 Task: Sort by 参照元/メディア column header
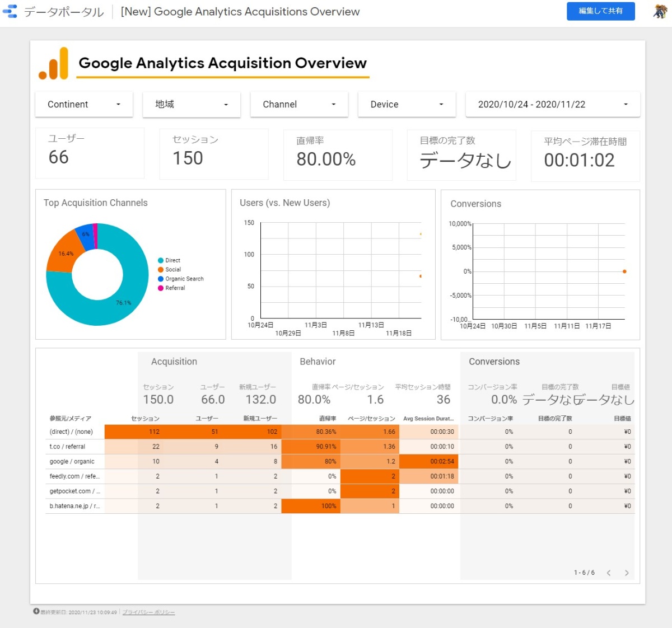70,419
